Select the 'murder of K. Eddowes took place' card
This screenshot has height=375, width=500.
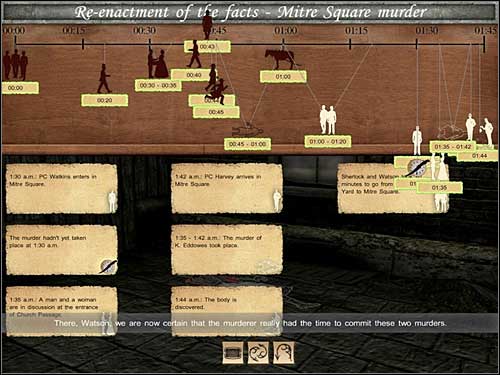(227, 250)
